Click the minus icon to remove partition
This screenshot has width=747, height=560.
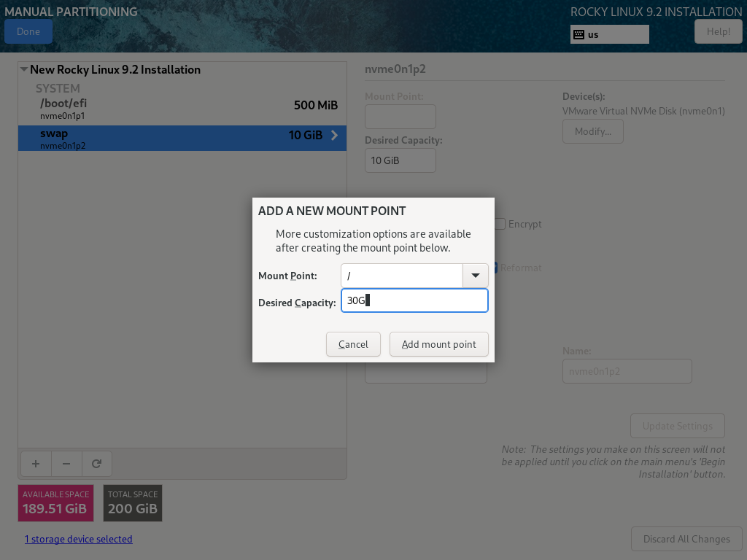click(x=66, y=464)
